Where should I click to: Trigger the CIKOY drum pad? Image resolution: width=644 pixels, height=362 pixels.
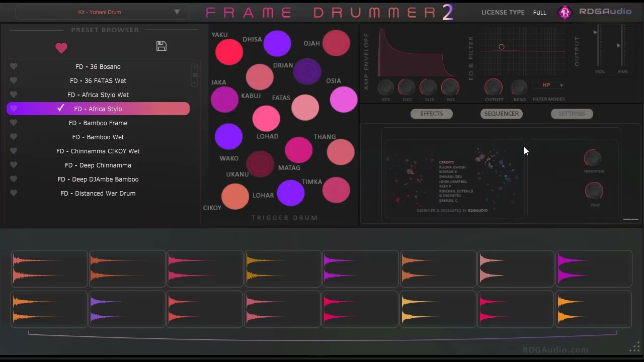pos(235,196)
